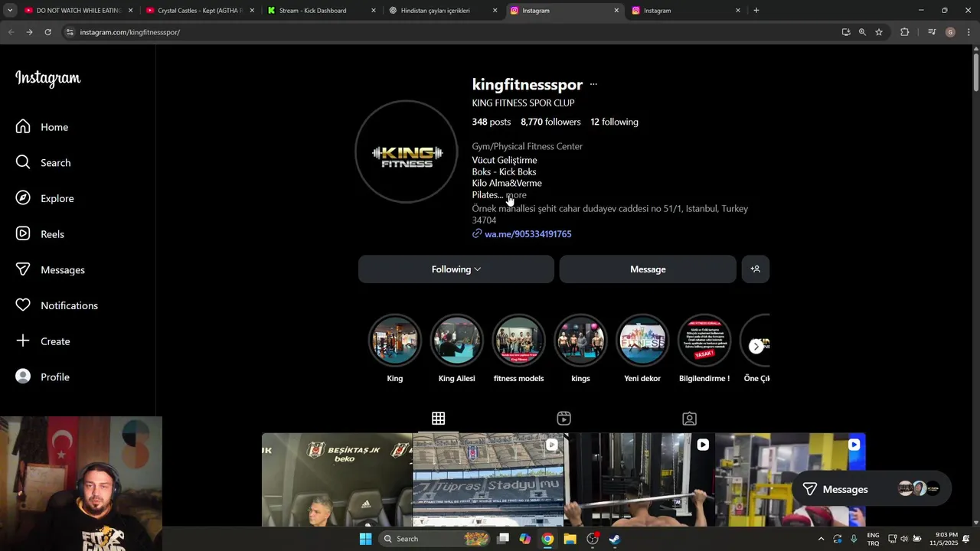This screenshot has height=551, width=980.
Task: View 12 following list
Action: pyautogui.click(x=614, y=122)
